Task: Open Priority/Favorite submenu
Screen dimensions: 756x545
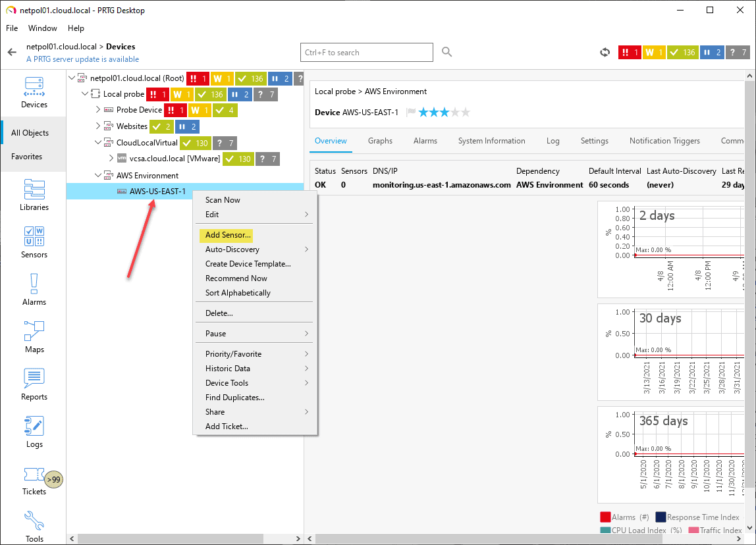Action: pyautogui.click(x=255, y=353)
